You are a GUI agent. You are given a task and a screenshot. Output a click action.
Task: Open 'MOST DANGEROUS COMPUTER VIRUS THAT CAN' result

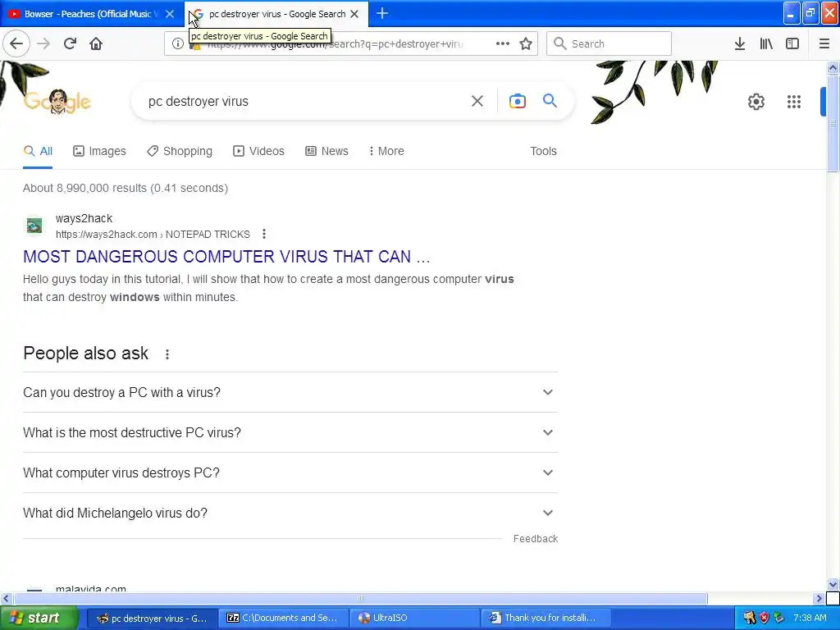[226, 257]
